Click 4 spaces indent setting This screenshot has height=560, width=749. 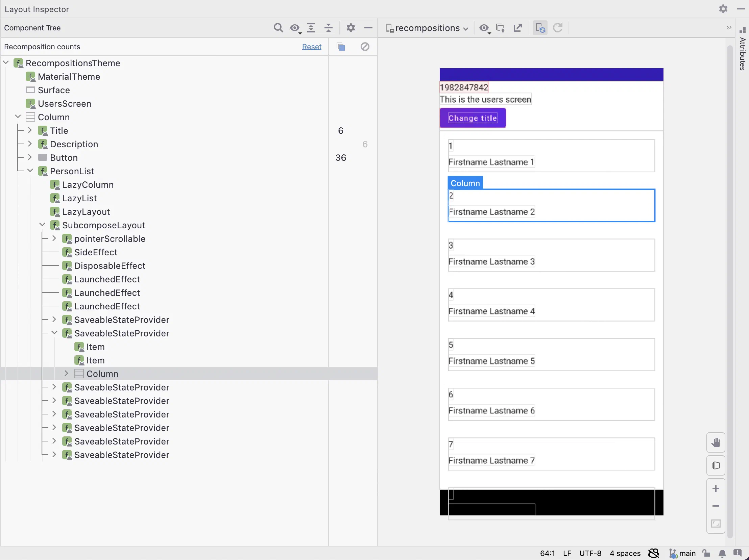[625, 554]
